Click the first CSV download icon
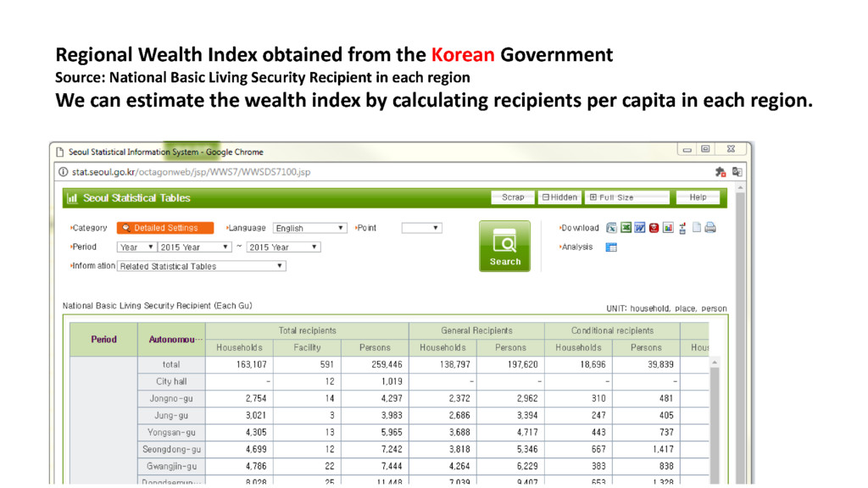 pos(612,228)
